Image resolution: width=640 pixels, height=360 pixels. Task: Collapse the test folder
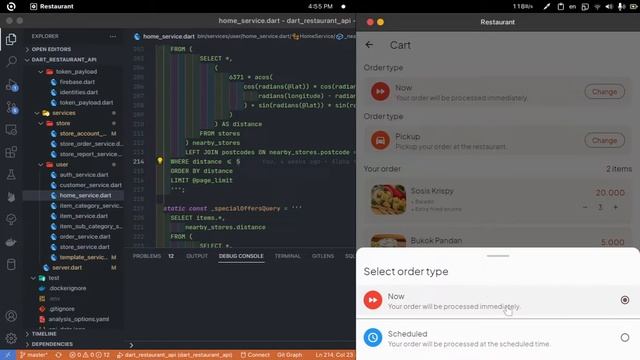click(x=54, y=278)
